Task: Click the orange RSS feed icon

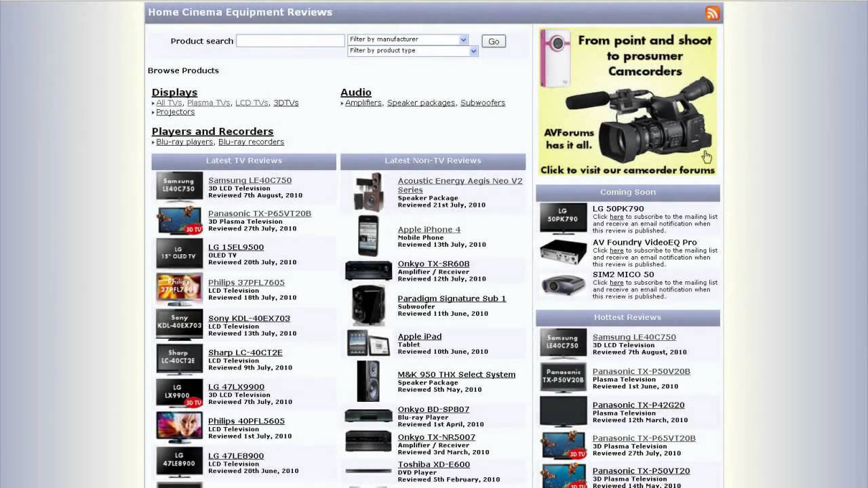Action: pos(712,14)
